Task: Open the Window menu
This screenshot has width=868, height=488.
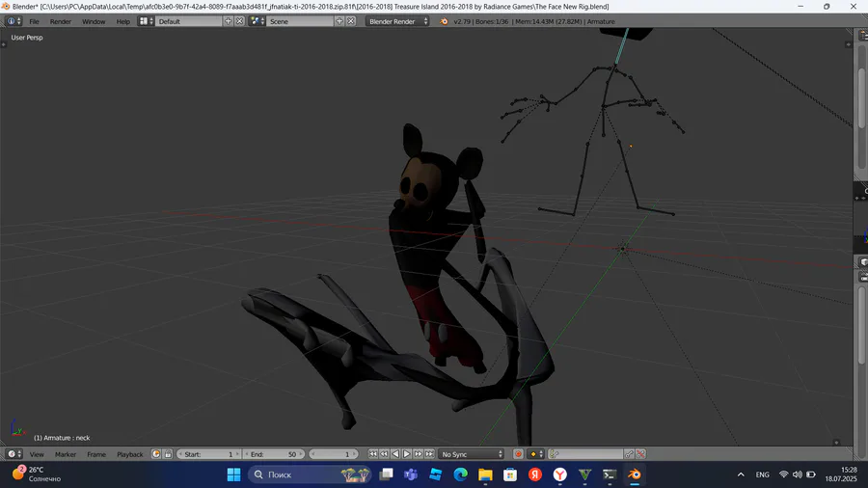Action: (94, 21)
